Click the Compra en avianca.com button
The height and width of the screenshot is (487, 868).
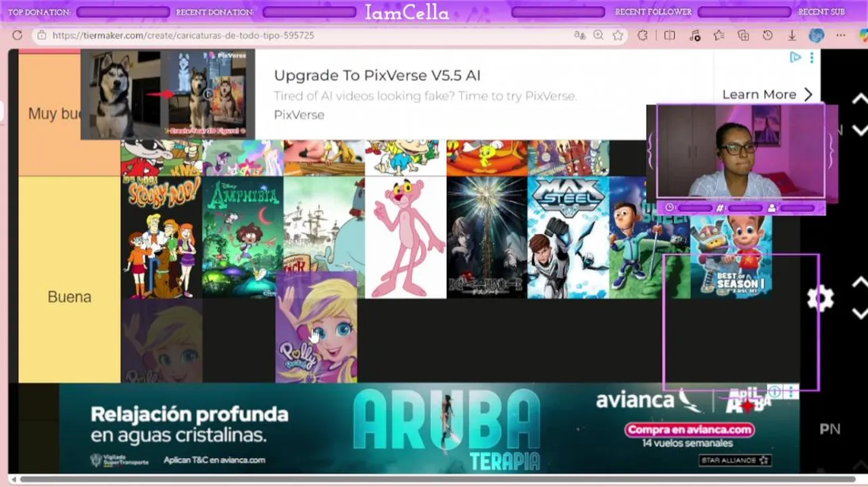point(690,430)
